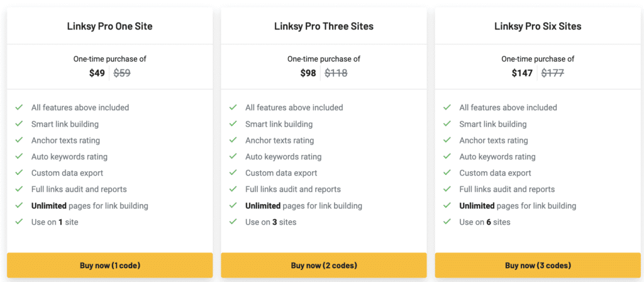The image size is (644, 282).
Task: Click Unlimited pages for link building, Three Sites
Action: pos(304,206)
